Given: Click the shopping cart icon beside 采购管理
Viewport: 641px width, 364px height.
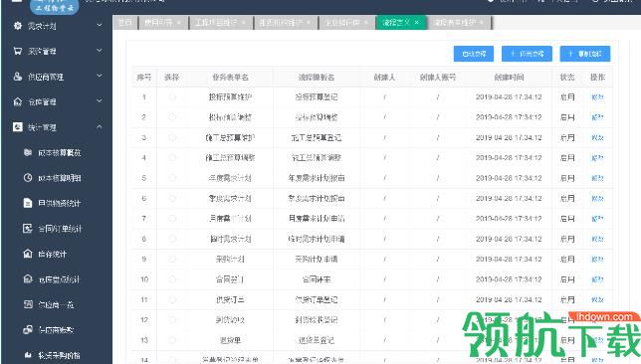Looking at the screenshot, I should pyautogui.click(x=18, y=51).
